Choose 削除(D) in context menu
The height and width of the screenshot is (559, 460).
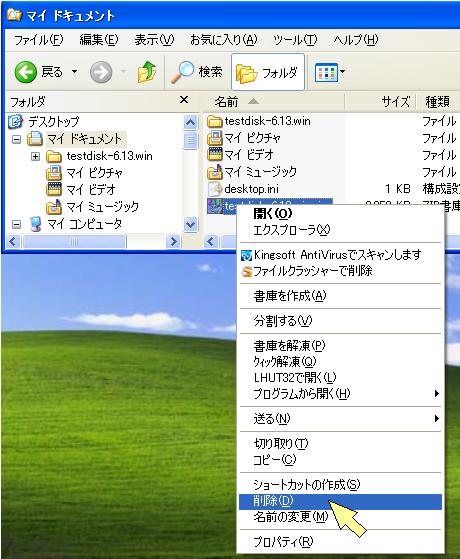coord(341,501)
